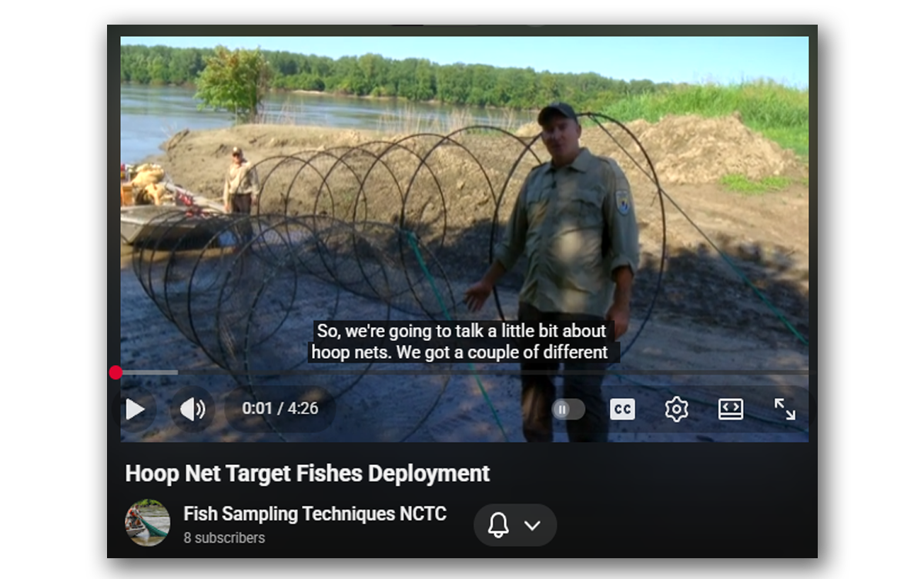This screenshot has height=579, width=924.
Task: Switch to theater mode icon
Action: coord(731,409)
